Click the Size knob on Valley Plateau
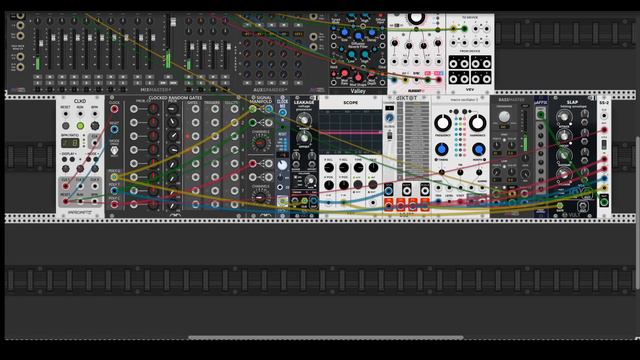Image resolution: width=640 pixels, height=360 pixels. click(x=345, y=32)
